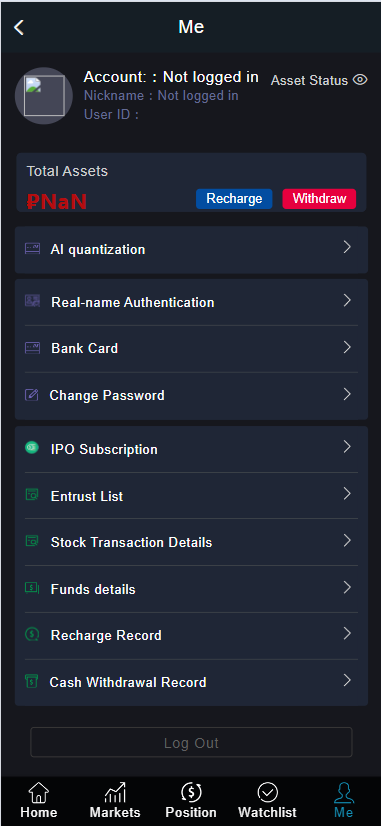
Task: Open the Markets tab chart icon
Action: coord(115,792)
